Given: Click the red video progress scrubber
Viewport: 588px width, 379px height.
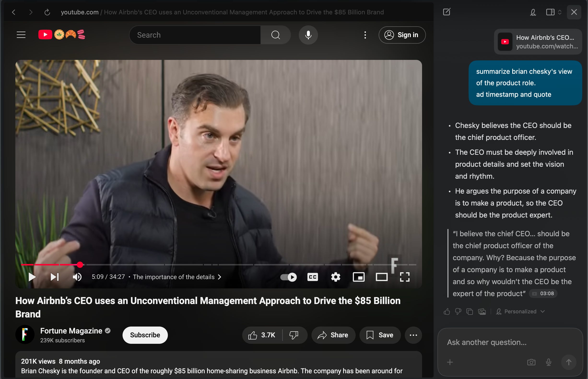Looking at the screenshot, I should [x=80, y=264].
